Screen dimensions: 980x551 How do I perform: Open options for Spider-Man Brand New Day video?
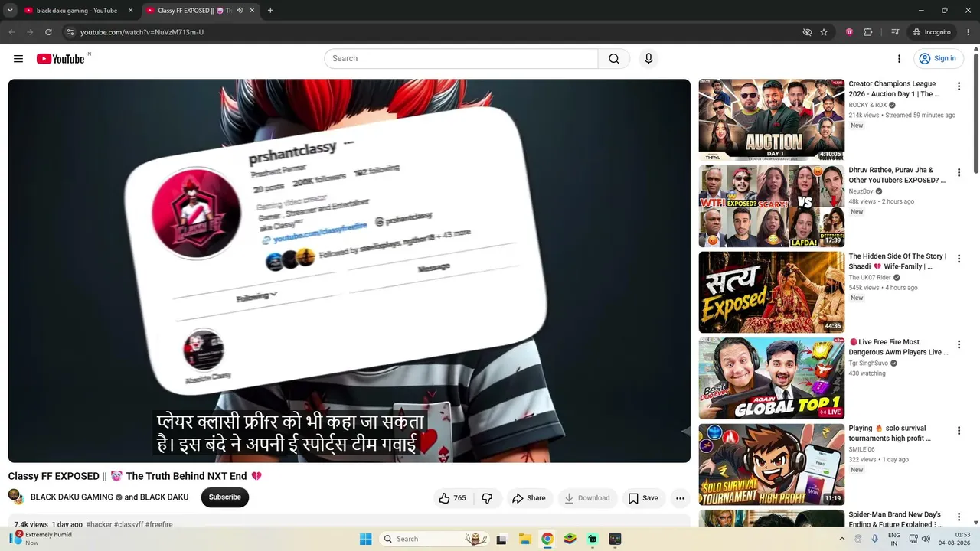[959, 517]
